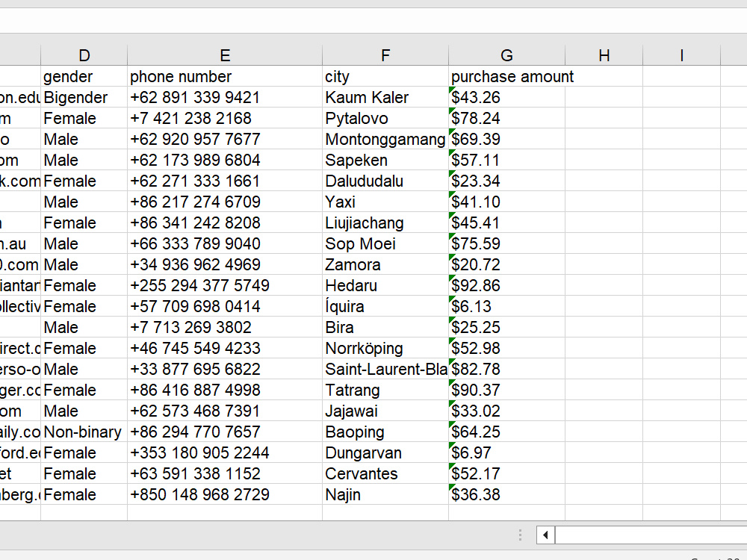Select purchase amount cell '$90.37'
747x560 pixels.
tap(507, 390)
